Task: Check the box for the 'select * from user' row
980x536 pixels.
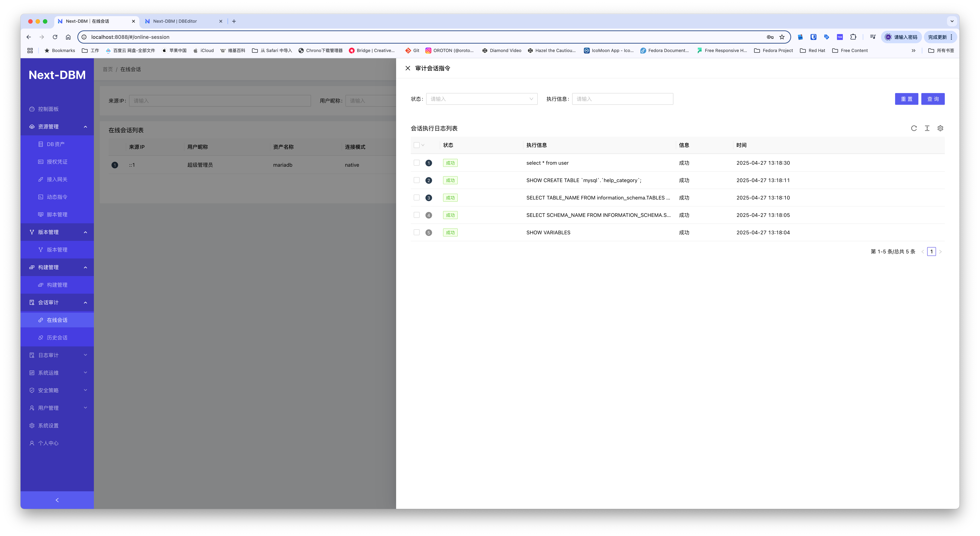Action: point(417,163)
